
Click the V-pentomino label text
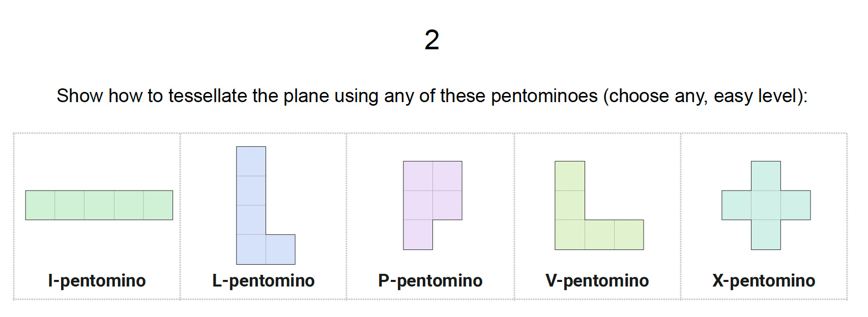coord(597,280)
